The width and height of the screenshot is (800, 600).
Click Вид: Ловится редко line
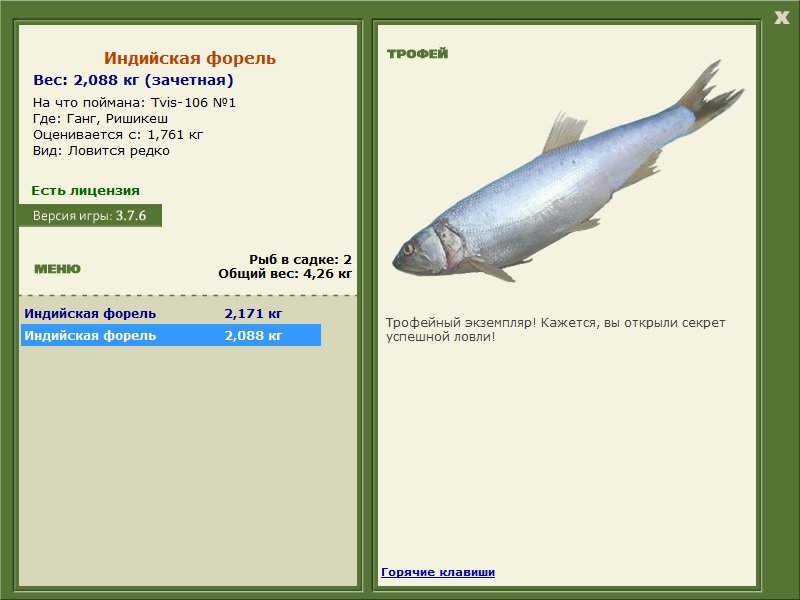[x=101, y=151]
